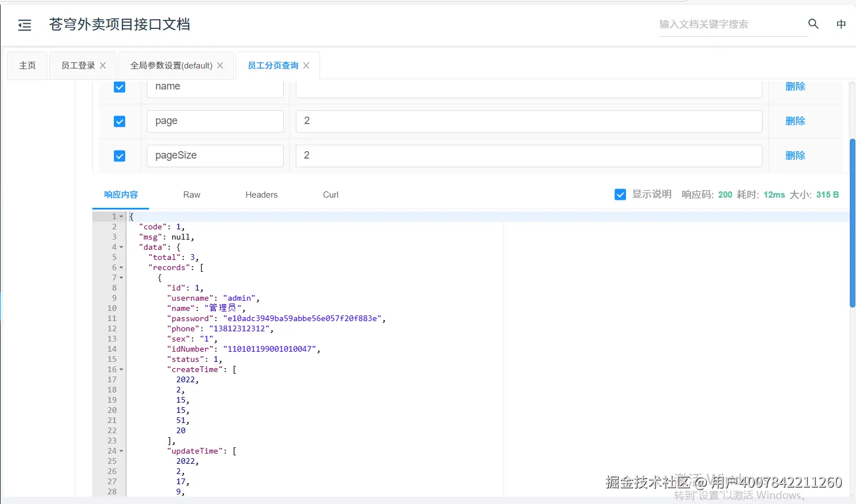The image size is (856, 504).
Task: Click the 苍穹外卖项目接口文档 title
Action: [120, 24]
